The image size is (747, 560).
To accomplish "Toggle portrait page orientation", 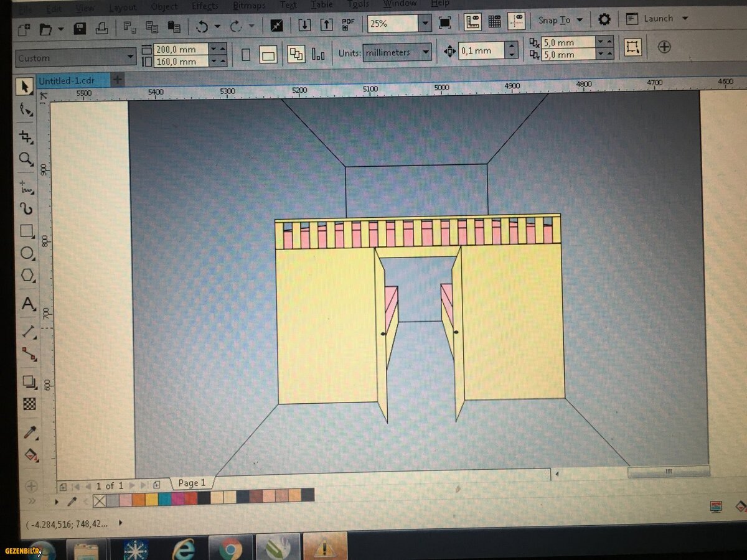I will 246,55.
